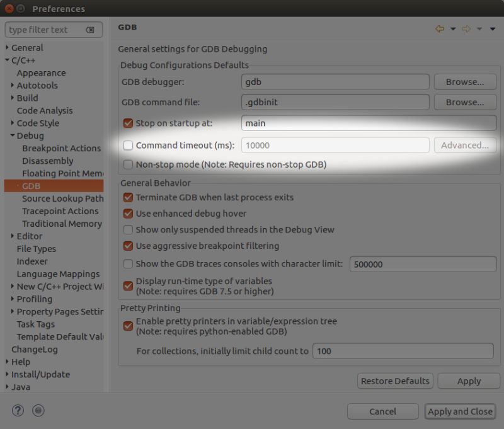Browse for the GDB command file
The image size is (504, 429).
coord(465,101)
